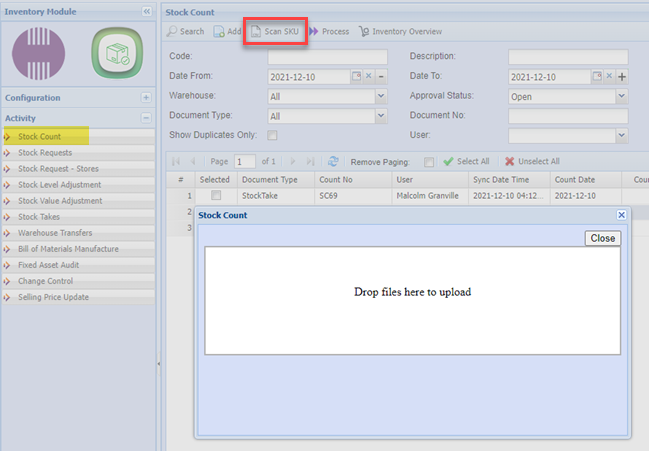Click the green inventory box module icon
The width and height of the screenshot is (649, 451).
point(113,53)
